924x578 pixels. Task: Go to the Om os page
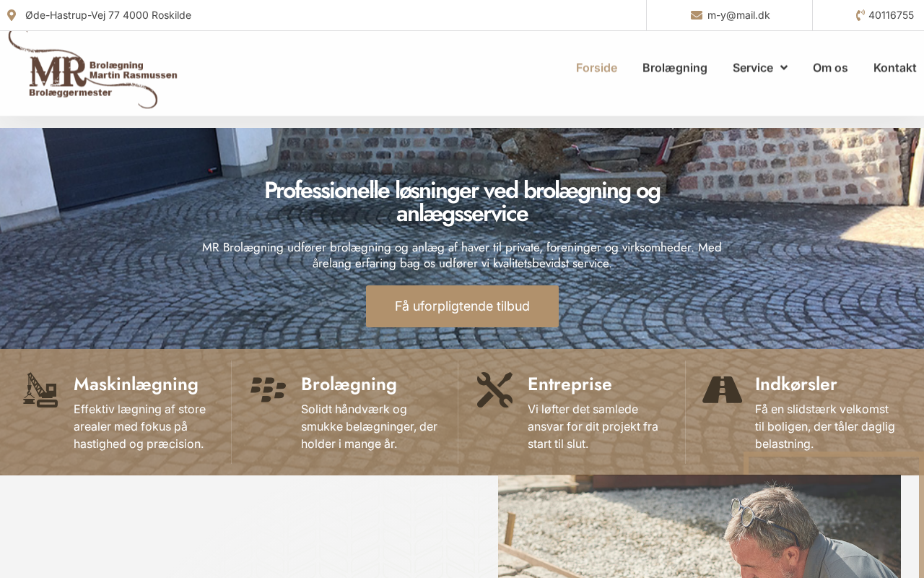pyautogui.click(x=830, y=68)
